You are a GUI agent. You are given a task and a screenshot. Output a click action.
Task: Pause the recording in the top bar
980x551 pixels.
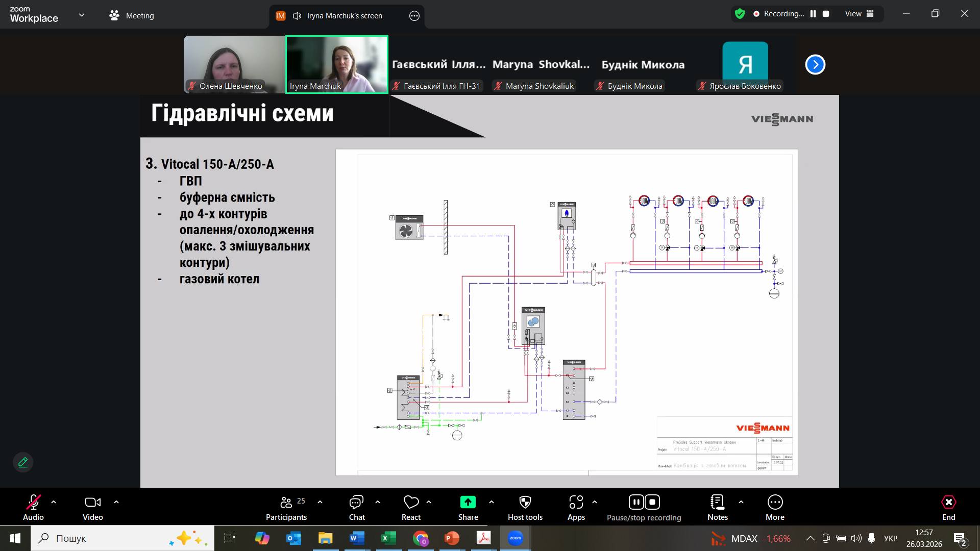pos(813,14)
